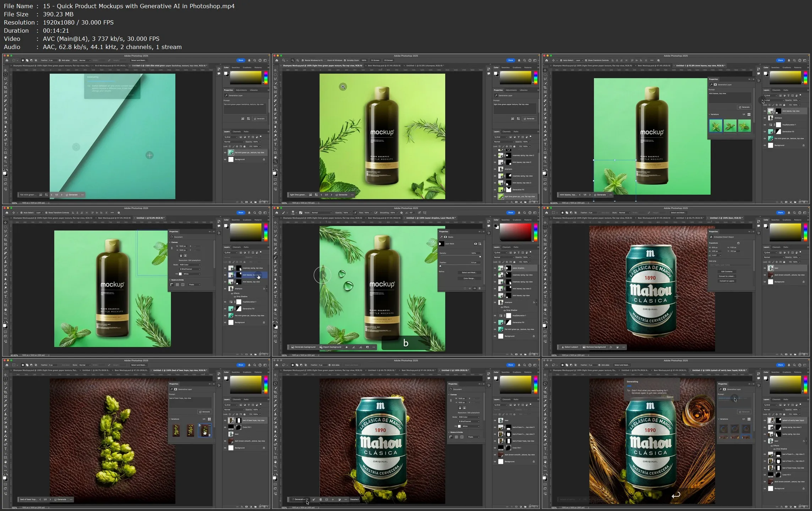Hide flat mint green paper layer in diagonal-fold frame

(225, 153)
